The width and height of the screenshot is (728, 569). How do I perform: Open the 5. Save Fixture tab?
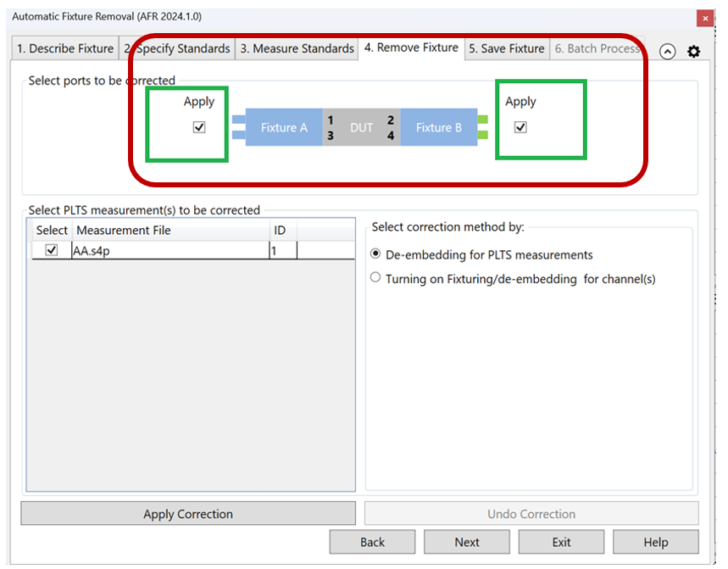[507, 48]
